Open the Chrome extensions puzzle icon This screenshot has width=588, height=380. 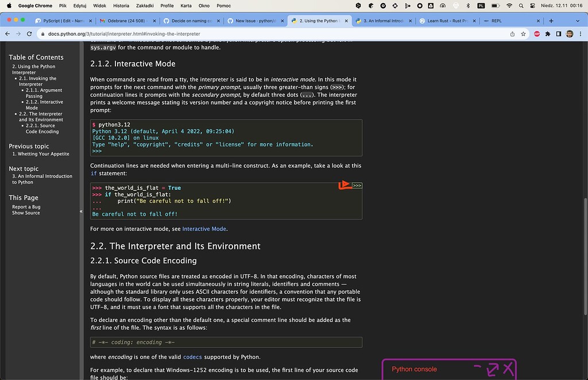point(547,33)
